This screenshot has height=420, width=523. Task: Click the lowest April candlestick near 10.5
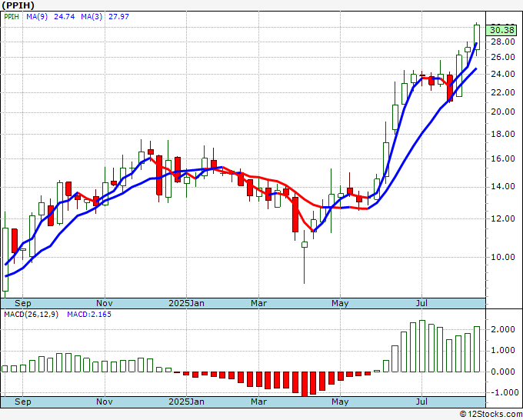305,245
